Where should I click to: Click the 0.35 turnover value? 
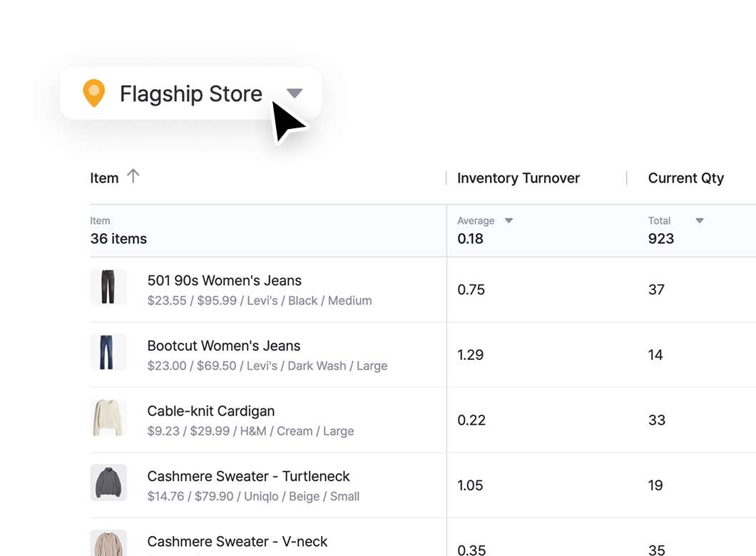coord(471,550)
